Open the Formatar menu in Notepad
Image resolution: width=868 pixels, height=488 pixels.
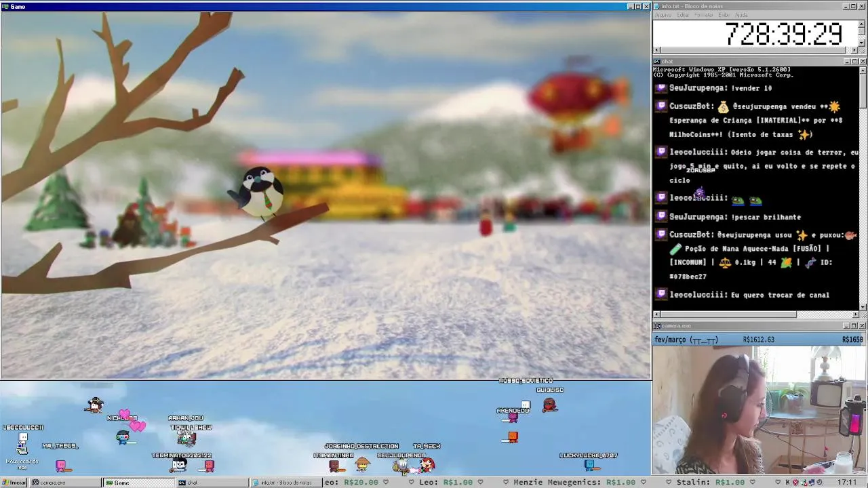click(x=704, y=15)
